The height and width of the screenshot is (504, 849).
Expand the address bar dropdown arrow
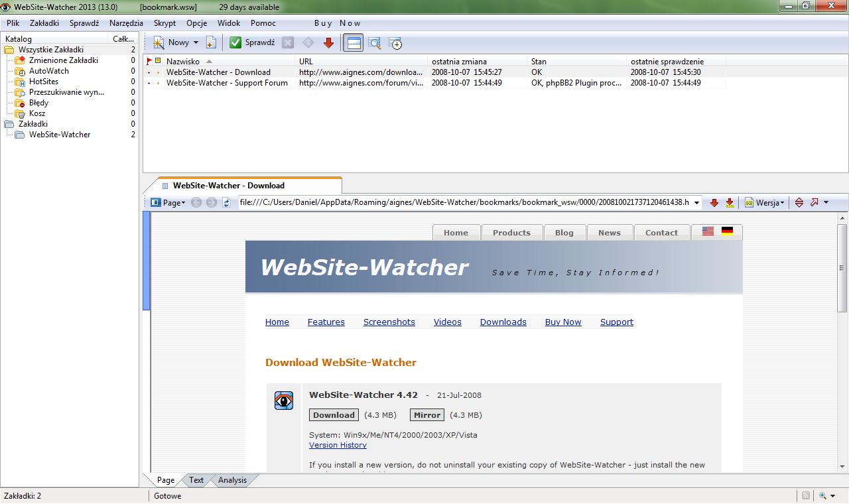point(696,203)
